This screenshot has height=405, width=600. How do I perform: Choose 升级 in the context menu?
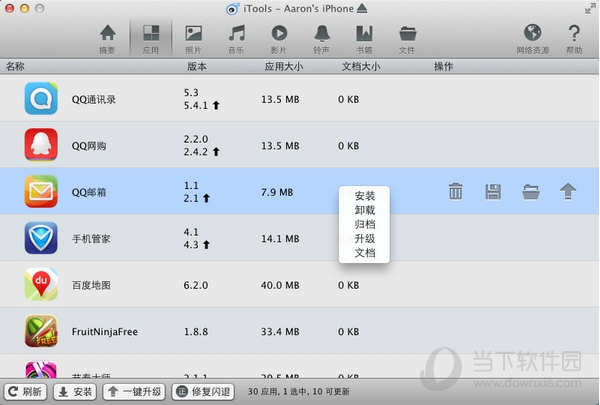tap(365, 238)
